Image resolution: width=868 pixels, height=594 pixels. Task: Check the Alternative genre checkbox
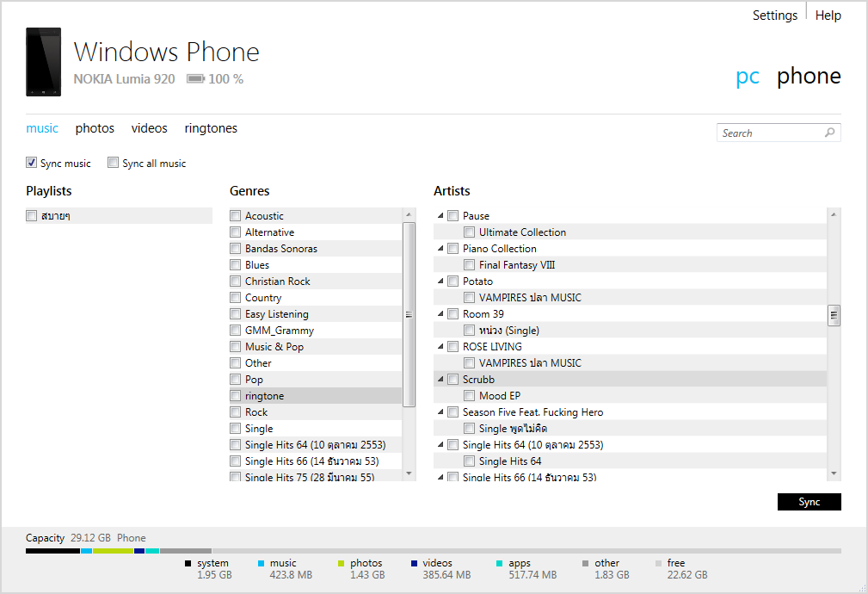point(235,232)
